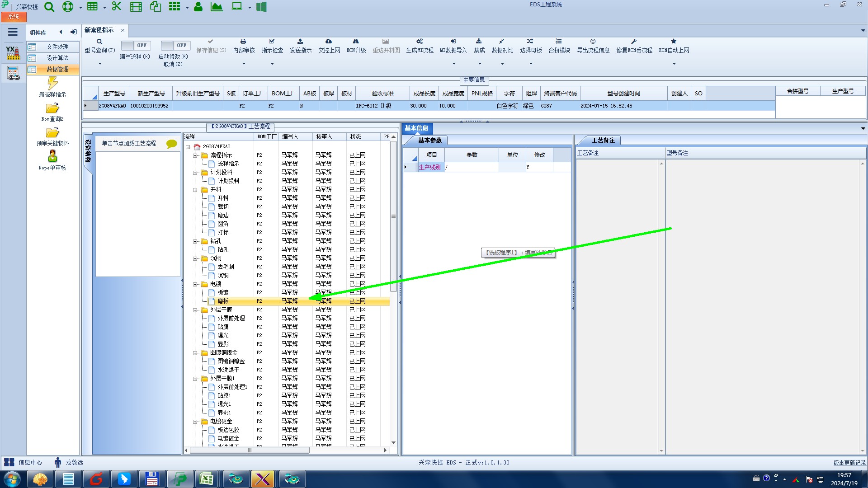Click the Nope单审核 person icon
Image resolution: width=868 pixels, height=488 pixels.
click(52, 156)
